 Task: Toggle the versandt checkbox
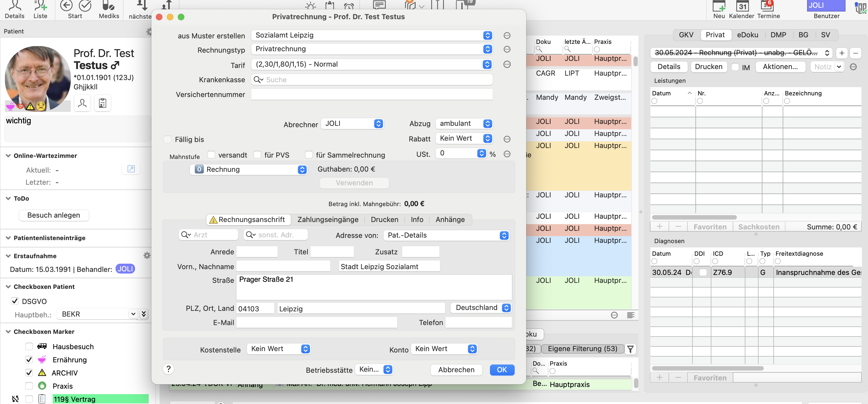(x=211, y=155)
